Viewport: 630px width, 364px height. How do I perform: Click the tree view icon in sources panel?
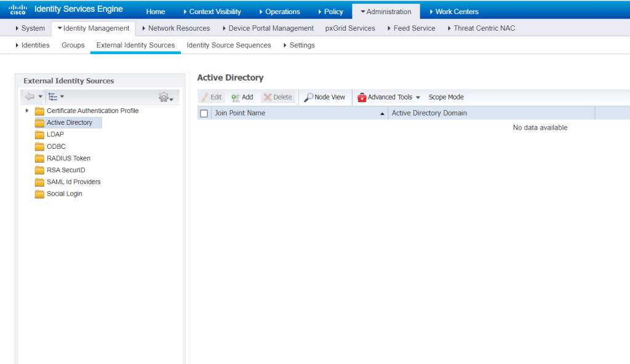pos(53,97)
